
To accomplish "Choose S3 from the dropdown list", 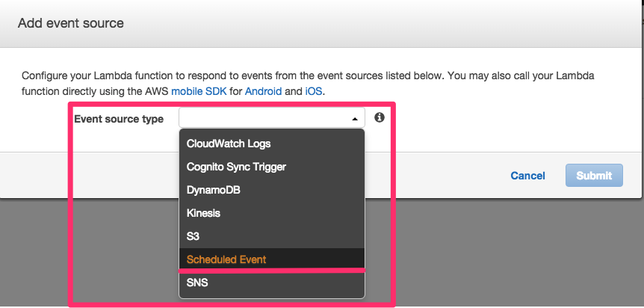I will 271,236.
